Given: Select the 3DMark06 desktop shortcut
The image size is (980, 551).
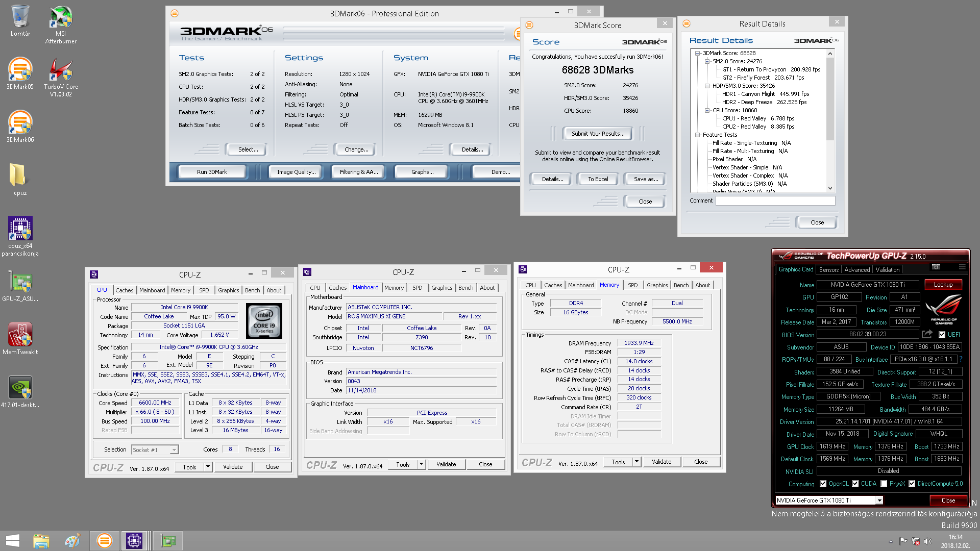Looking at the screenshot, I should tap(20, 127).
